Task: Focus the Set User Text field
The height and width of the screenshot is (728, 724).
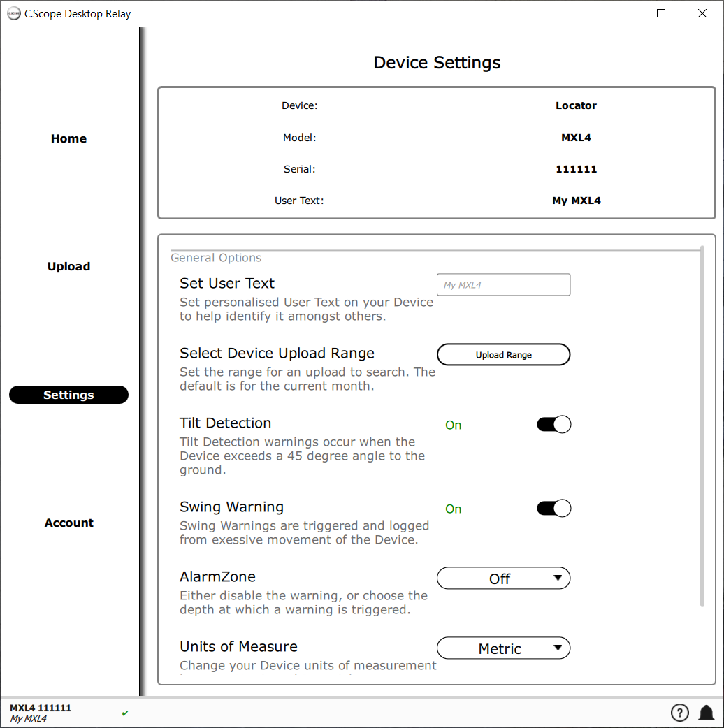Action: point(503,285)
